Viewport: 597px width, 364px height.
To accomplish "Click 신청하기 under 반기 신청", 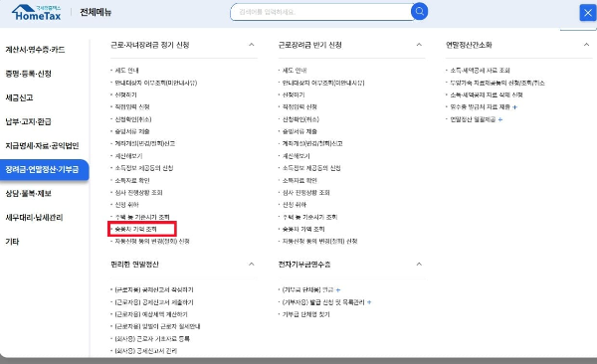I will point(294,94).
